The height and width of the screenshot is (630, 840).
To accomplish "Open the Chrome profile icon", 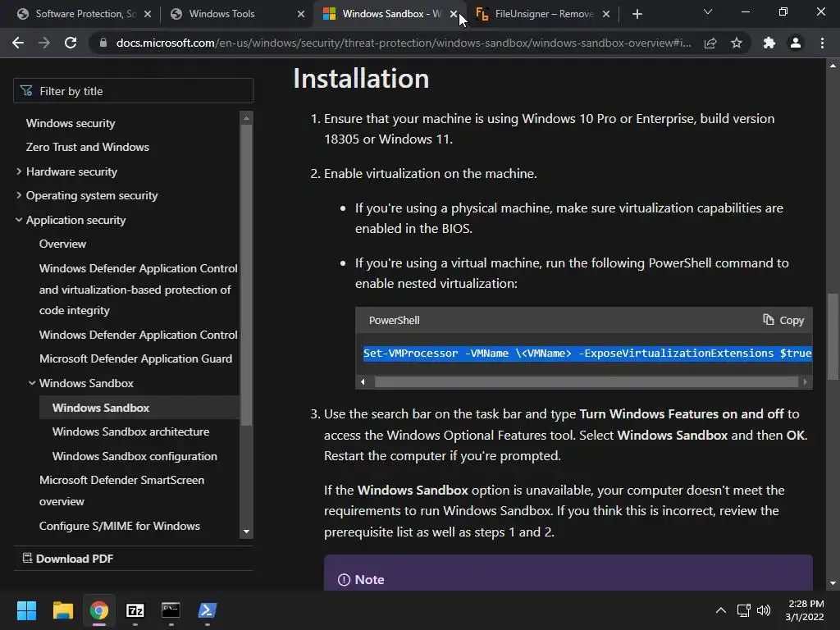I will [x=796, y=43].
